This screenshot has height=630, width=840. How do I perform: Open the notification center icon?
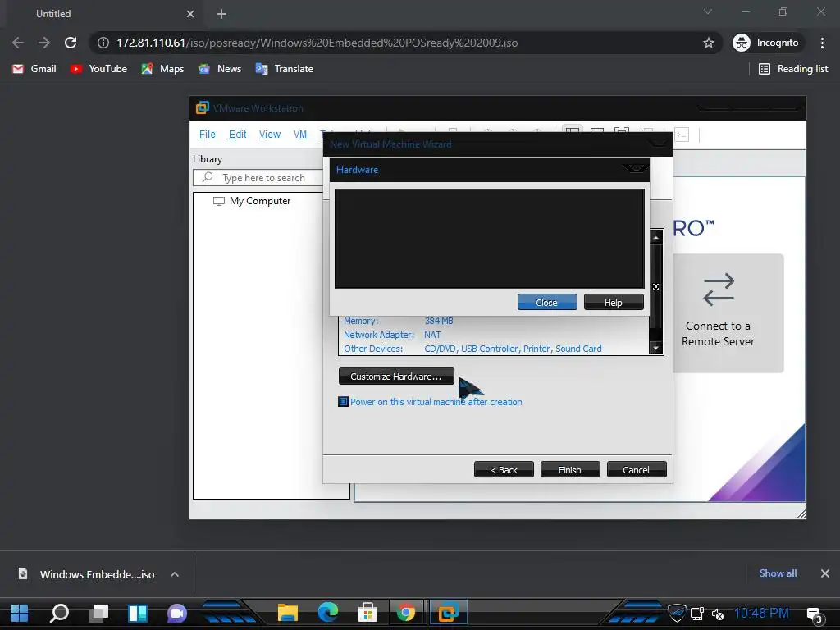tap(815, 614)
